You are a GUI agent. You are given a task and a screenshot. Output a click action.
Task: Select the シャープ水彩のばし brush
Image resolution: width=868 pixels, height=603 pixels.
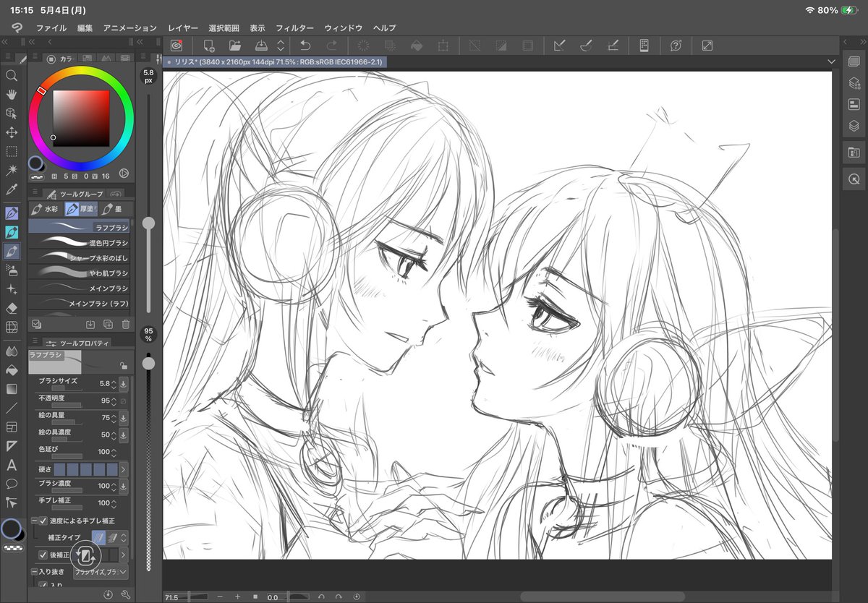[x=80, y=258]
